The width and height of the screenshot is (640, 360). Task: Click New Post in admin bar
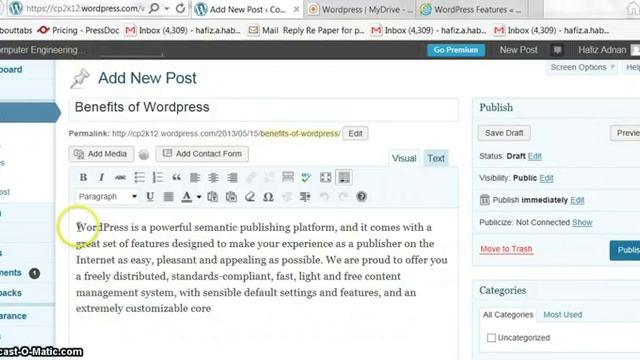[x=518, y=50]
